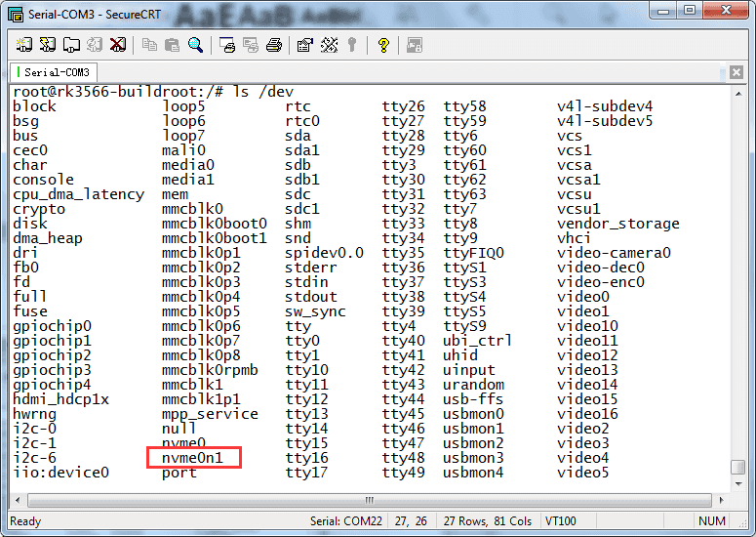The image size is (756, 537).
Task: Click the Public Key Assistant key icon
Action: [351, 45]
